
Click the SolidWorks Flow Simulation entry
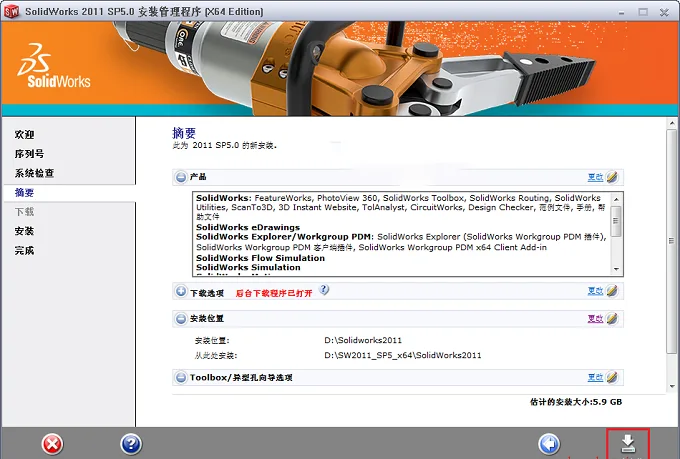pos(260,258)
